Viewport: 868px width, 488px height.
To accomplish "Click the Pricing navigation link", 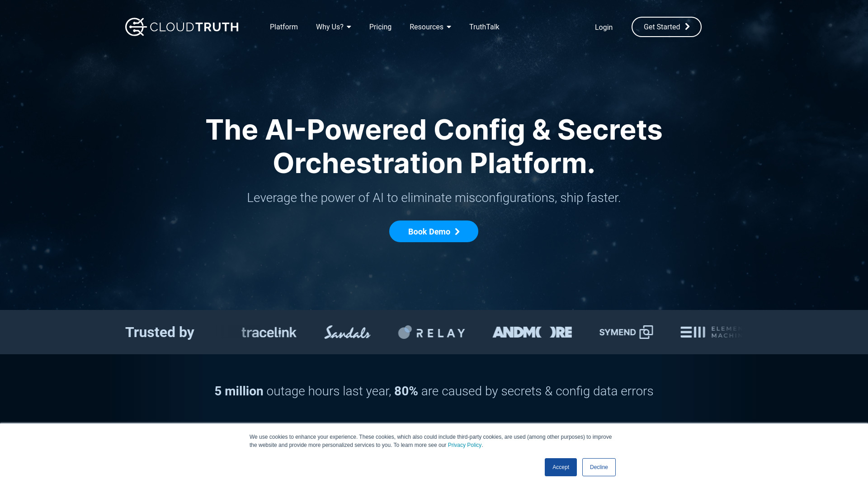I will click(x=380, y=27).
